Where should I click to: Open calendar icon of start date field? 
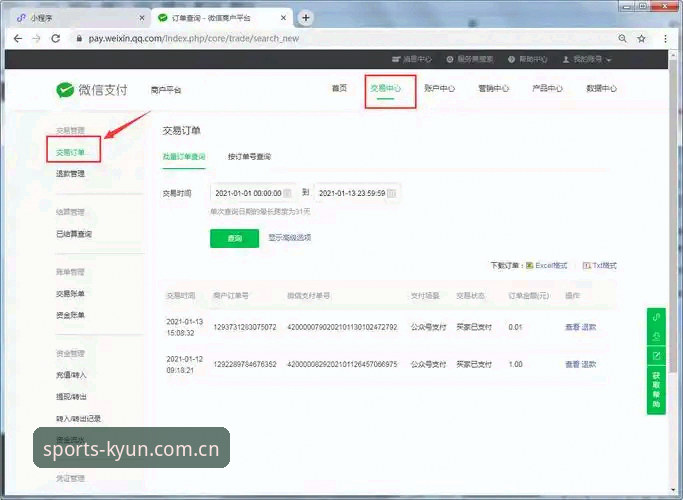click(x=287, y=193)
